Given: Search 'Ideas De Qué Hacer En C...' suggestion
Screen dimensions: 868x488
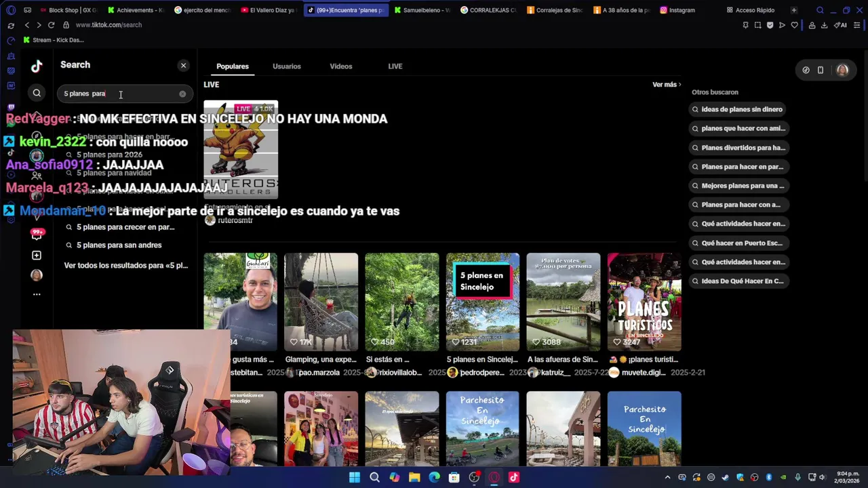Looking at the screenshot, I should click(x=739, y=281).
